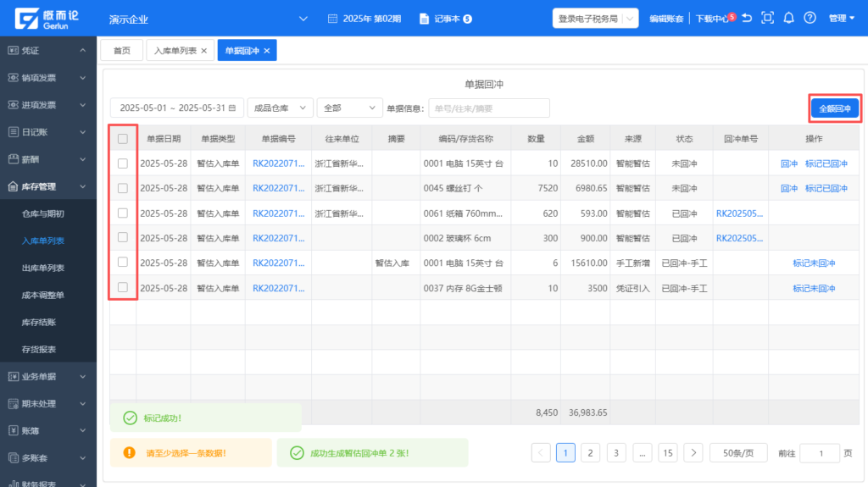Switch to the 首页 tab
Viewport: 868px width, 487px height.
click(x=122, y=51)
